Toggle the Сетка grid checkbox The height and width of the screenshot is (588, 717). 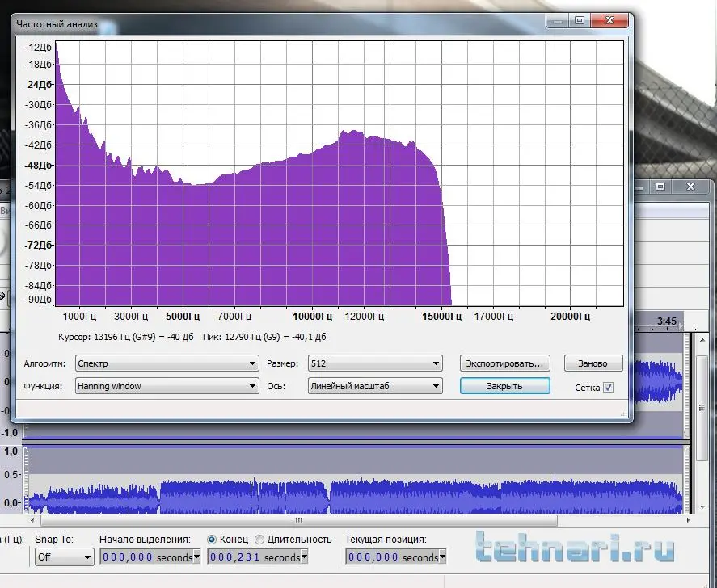pos(608,388)
